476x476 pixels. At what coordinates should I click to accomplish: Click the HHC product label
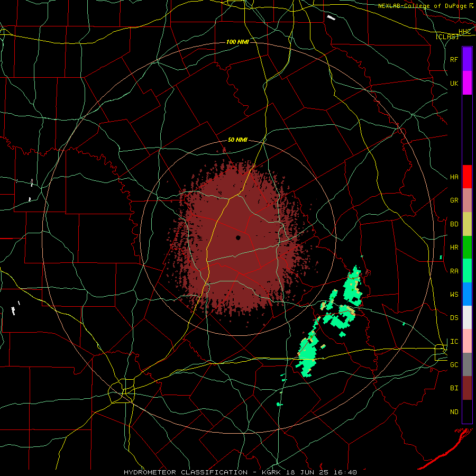(464, 32)
